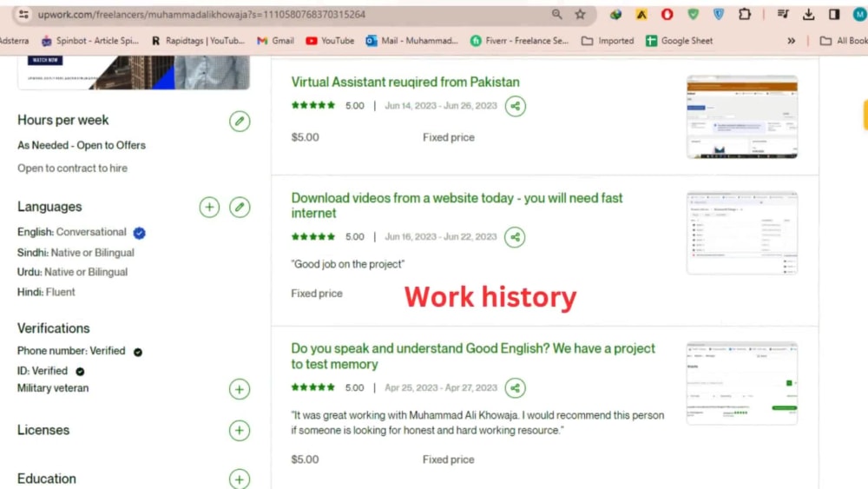Select 'As Needed - Open to Offers' text

(x=82, y=145)
